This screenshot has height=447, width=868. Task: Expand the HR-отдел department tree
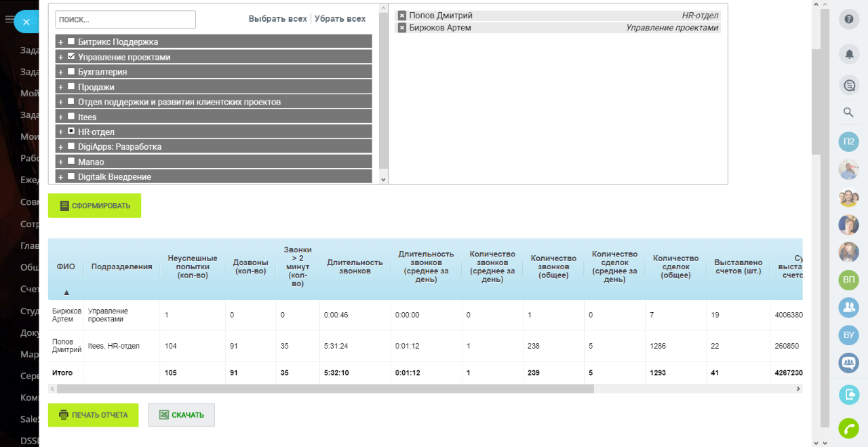point(60,132)
